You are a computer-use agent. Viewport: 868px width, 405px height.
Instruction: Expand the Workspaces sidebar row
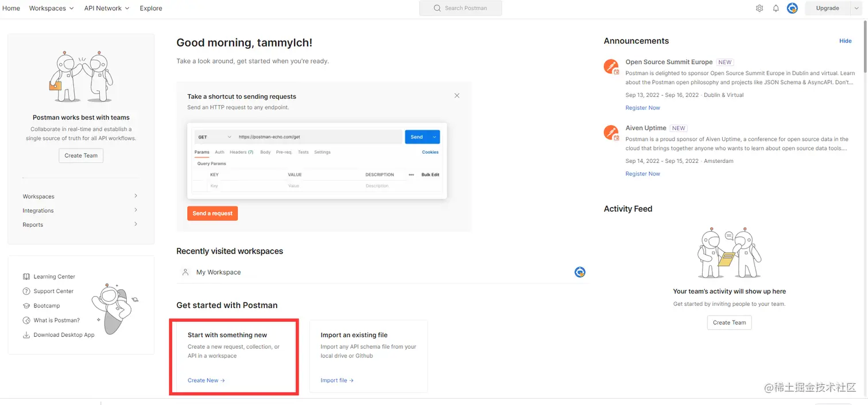[x=80, y=196]
